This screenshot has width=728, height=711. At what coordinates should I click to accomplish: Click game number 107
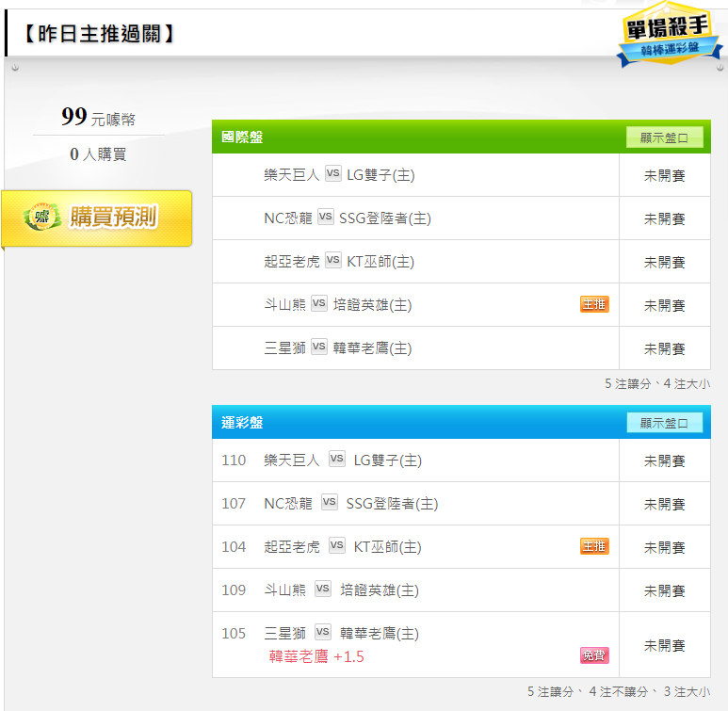point(234,504)
